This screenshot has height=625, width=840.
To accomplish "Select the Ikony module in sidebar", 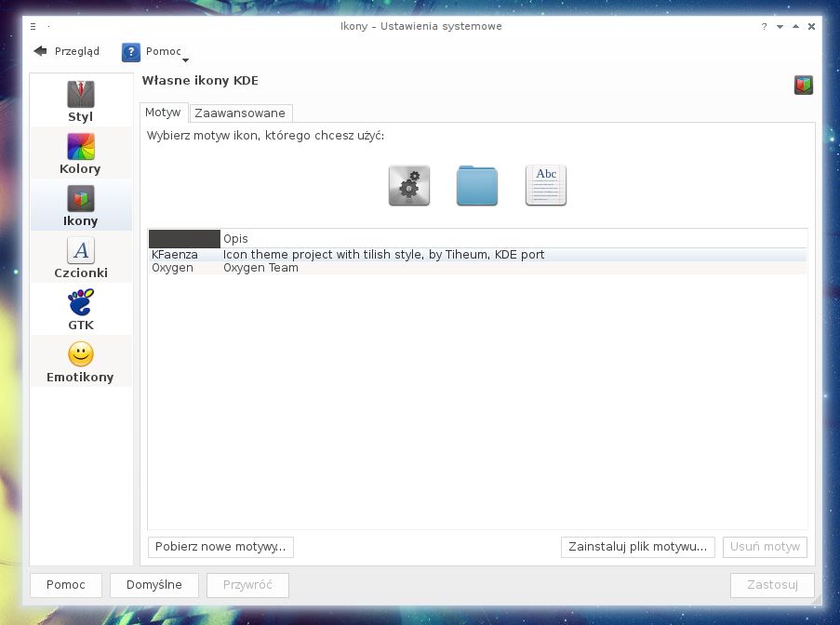I will click(x=80, y=206).
